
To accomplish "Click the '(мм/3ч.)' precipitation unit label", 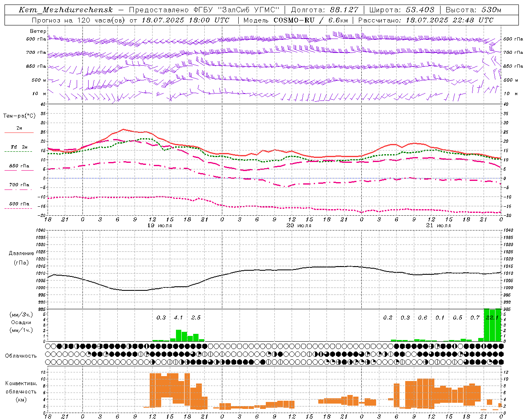I will pos(21,315).
